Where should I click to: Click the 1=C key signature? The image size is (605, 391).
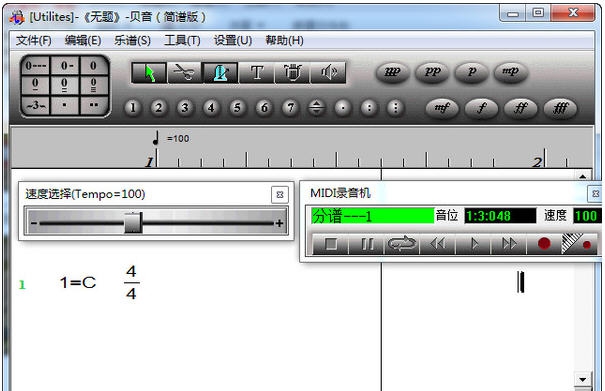point(78,283)
